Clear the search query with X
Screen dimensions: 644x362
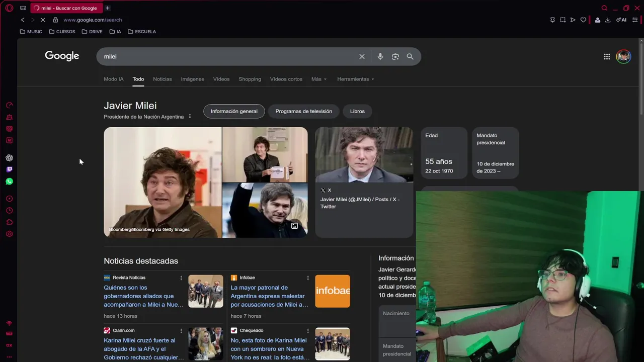(x=362, y=56)
